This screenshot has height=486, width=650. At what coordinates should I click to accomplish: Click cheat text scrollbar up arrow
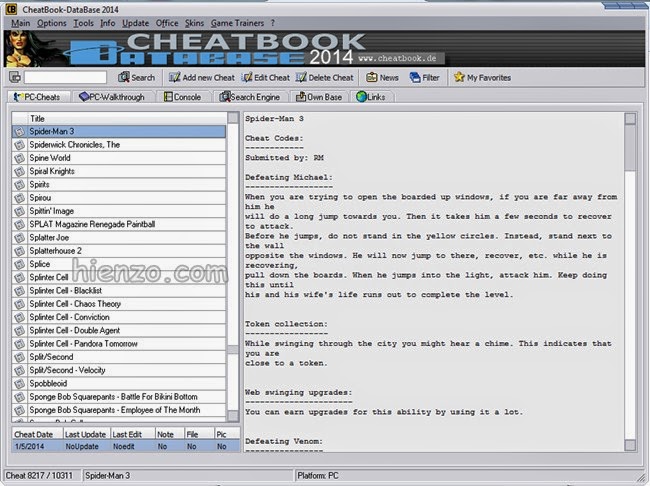[630, 119]
